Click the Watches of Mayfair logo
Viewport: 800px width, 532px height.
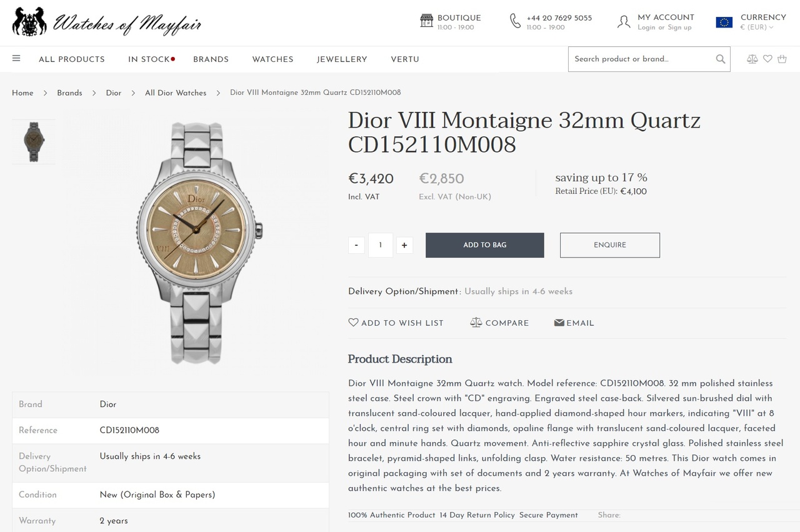coord(106,23)
